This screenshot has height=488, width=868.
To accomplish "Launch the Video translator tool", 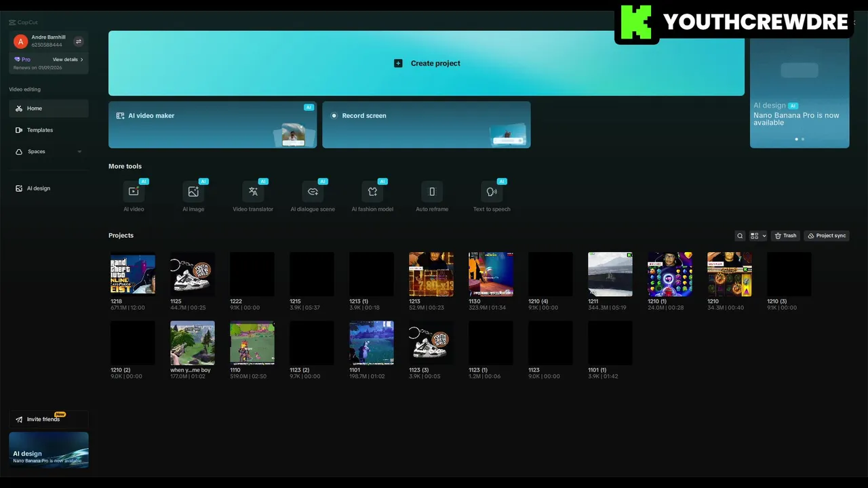I will (253, 192).
